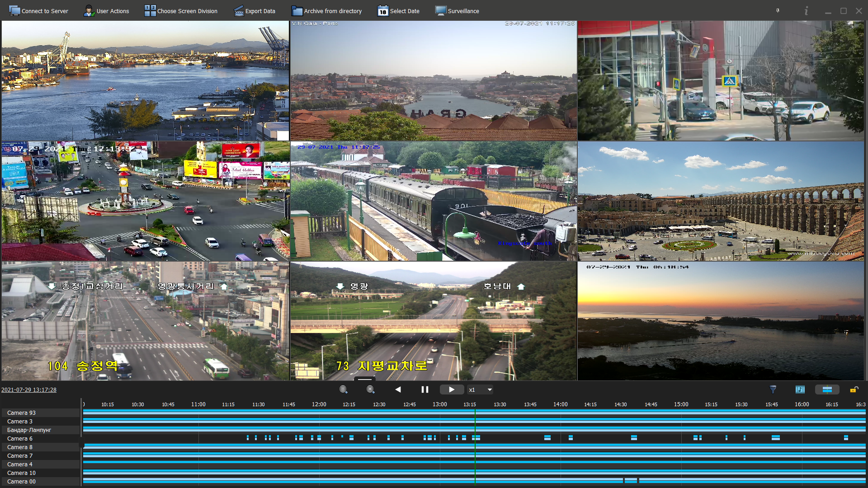Jump to 14:00 on the timeline ruler
The height and width of the screenshot is (488, 868).
pos(561,404)
